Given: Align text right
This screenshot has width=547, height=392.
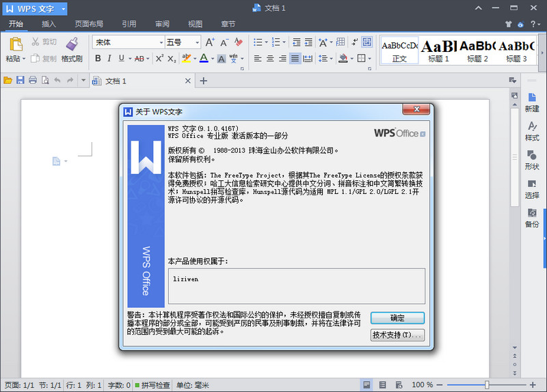Looking at the screenshot, I should pos(282,58).
